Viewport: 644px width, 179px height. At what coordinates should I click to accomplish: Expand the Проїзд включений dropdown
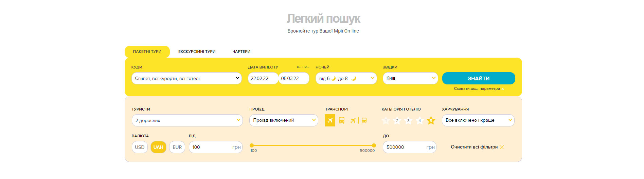point(284,120)
